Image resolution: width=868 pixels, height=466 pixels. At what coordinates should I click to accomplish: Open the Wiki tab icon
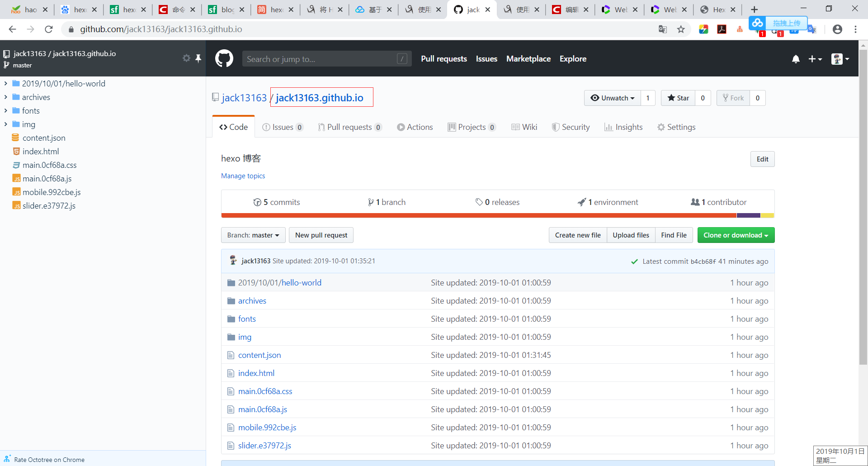pos(516,127)
